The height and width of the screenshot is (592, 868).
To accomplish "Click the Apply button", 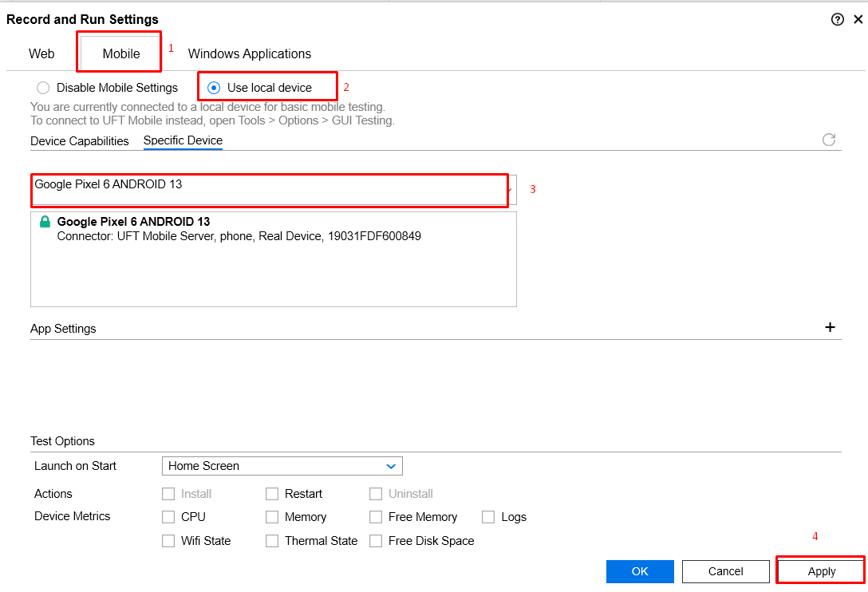I will tap(820, 571).
